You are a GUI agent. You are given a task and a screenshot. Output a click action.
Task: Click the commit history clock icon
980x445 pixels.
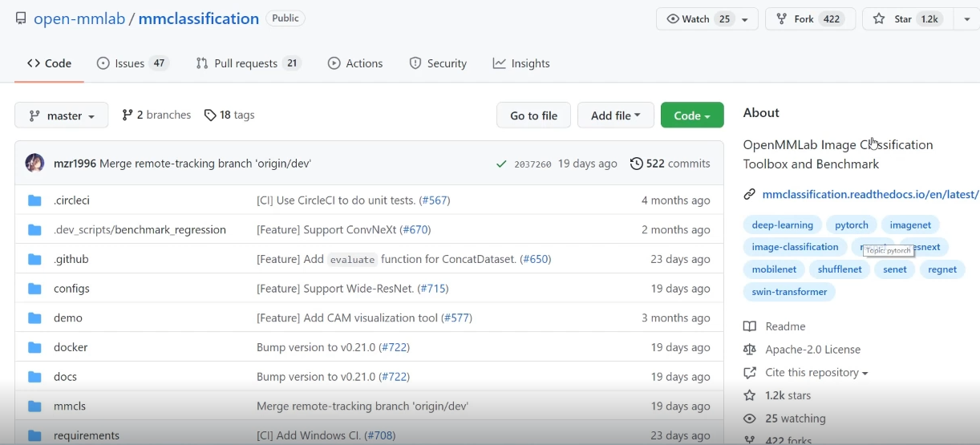click(x=637, y=164)
